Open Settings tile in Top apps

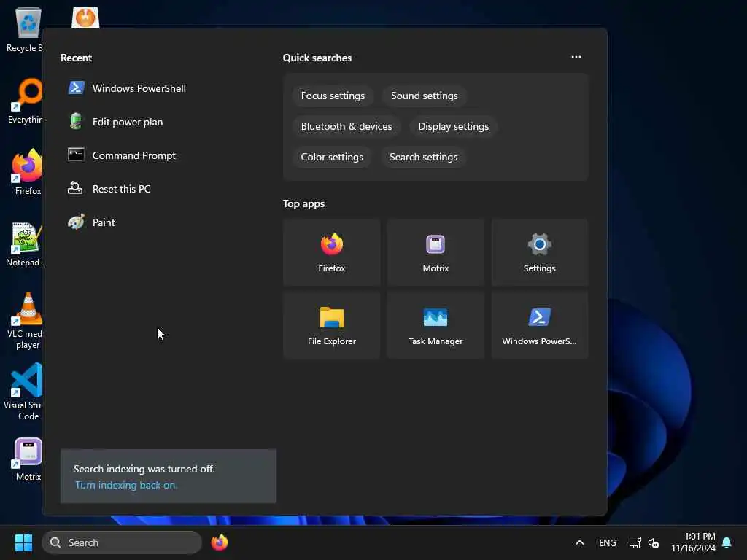click(539, 252)
